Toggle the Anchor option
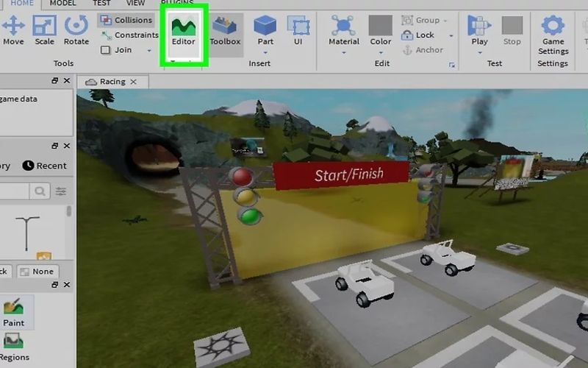 tap(423, 50)
